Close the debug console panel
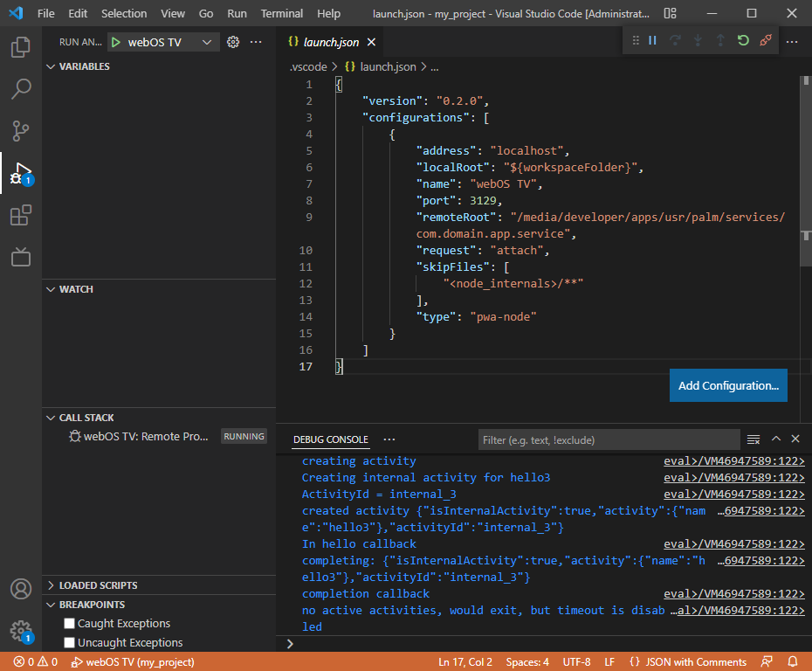812x671 pixels. click(795, 439)
